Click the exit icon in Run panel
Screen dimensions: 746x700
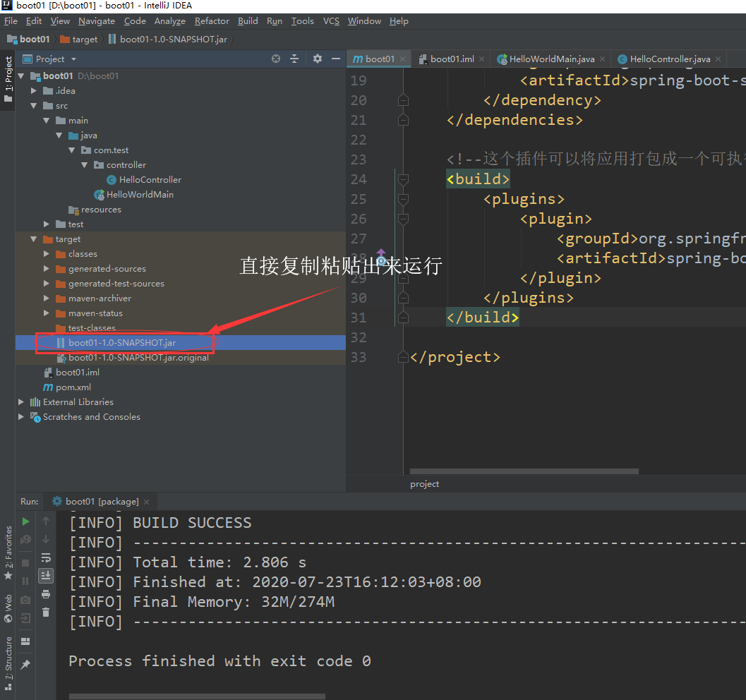point(25,618)
